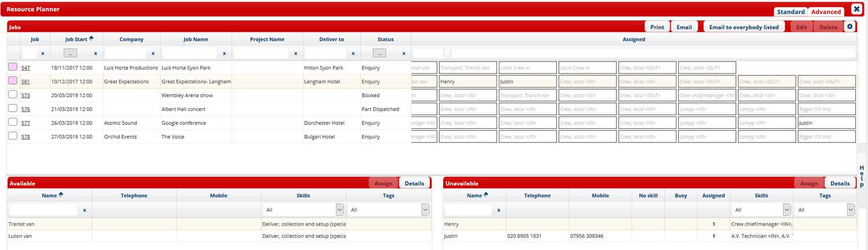Click the Unavailable Name sort arrow
This screenshot has width=868, height=250.
tap(486, 195)
